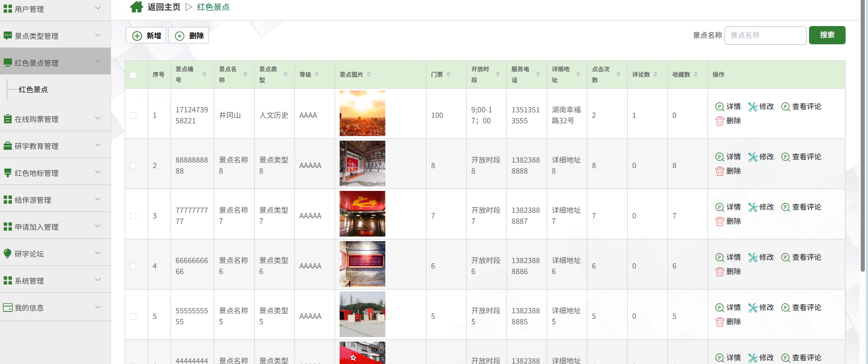Click the 用户管理 grid icon
This screenshot has width=868, height=364.
pyautogui.click(x=8, y=9)
